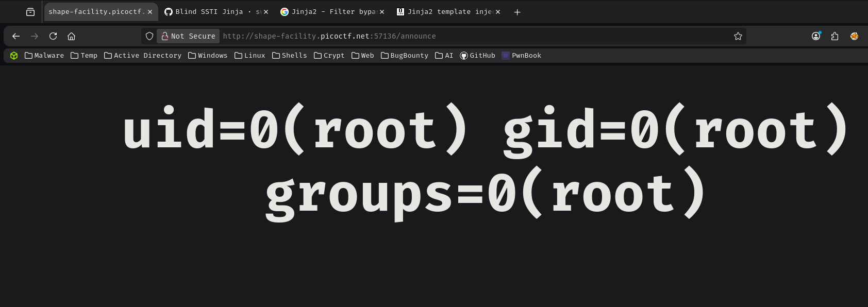The image size is (868, 307).
Task: Click the Not Secure connection indicator
Action: pyautogui.click(x=188, y=36)
